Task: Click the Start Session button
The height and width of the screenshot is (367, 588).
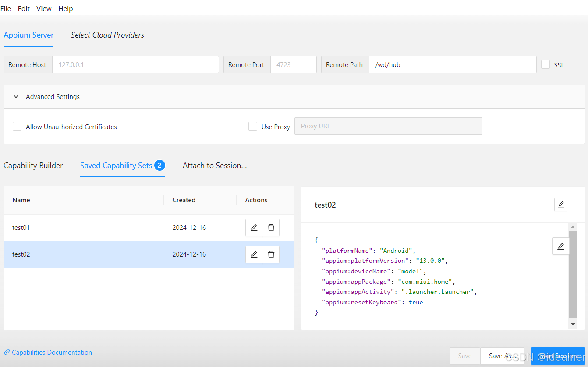Action: pyautogui.click(x=558, y=356)
